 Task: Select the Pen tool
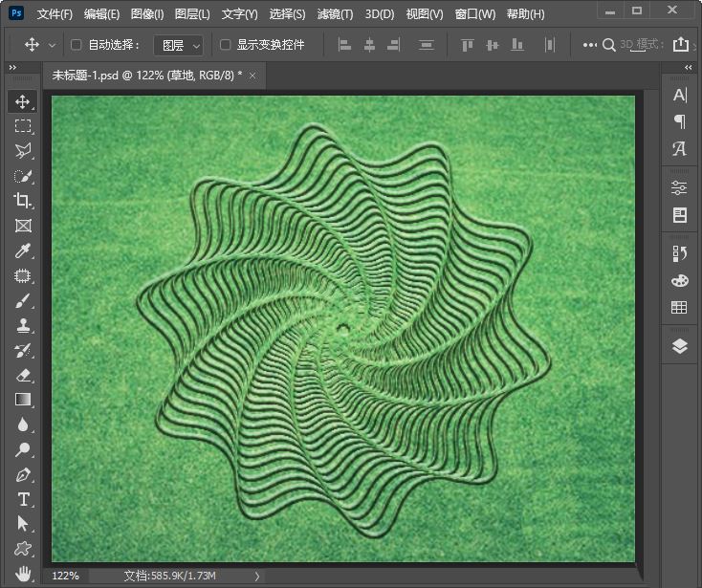pyautogui.click(x=22, y=474)
